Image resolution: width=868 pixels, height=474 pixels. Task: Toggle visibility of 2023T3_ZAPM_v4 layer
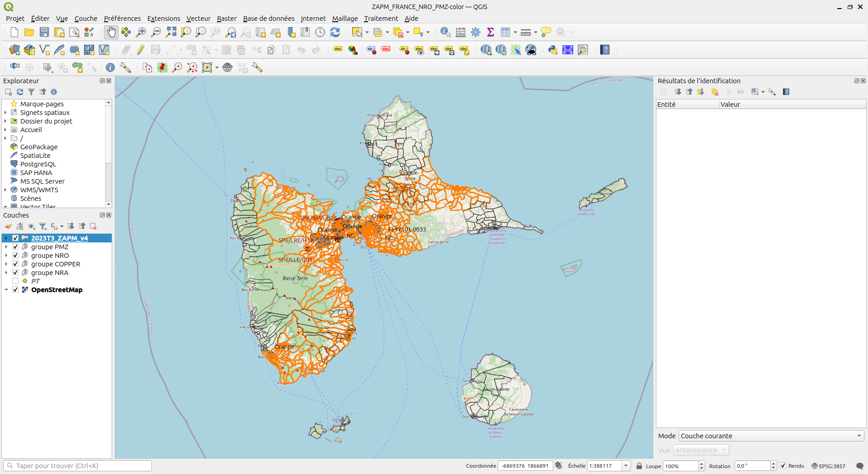pos(15,238)
